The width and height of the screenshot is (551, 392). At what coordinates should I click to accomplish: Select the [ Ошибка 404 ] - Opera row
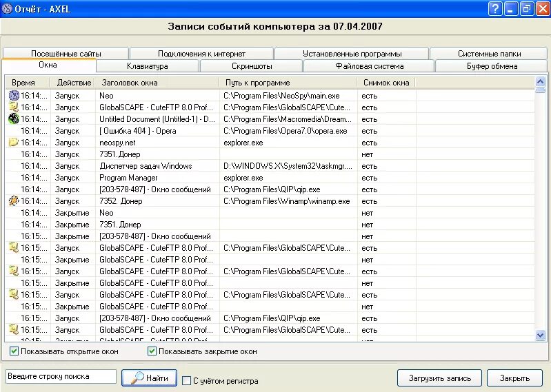[x=270, y=131]
